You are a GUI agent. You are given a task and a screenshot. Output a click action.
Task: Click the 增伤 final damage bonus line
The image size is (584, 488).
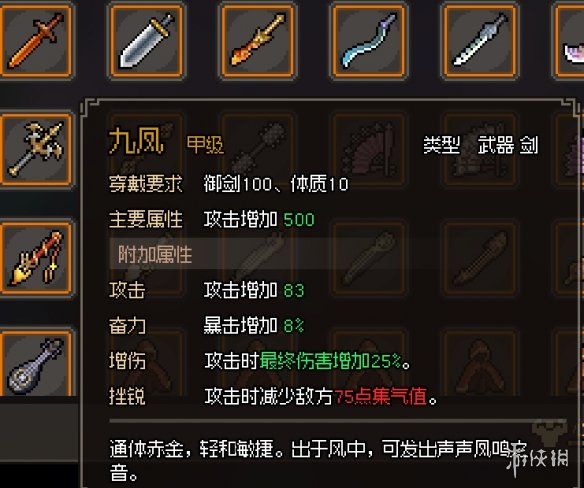[260, 361]
